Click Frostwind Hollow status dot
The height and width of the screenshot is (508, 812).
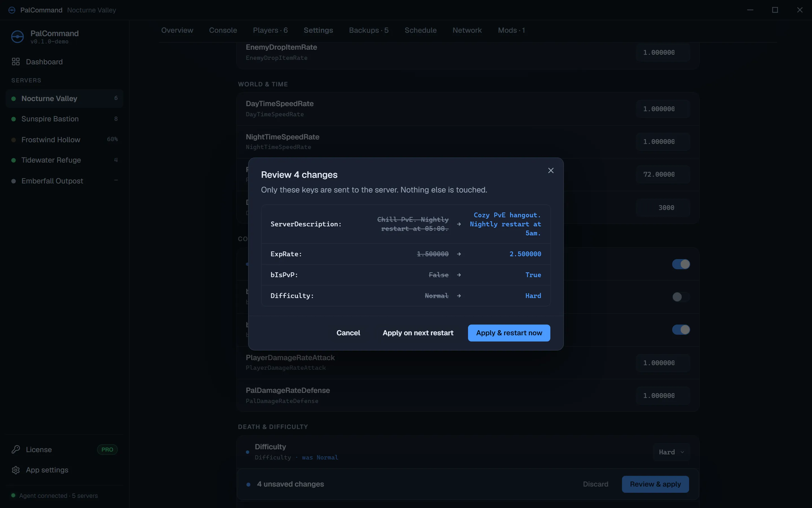coord(14,140)
